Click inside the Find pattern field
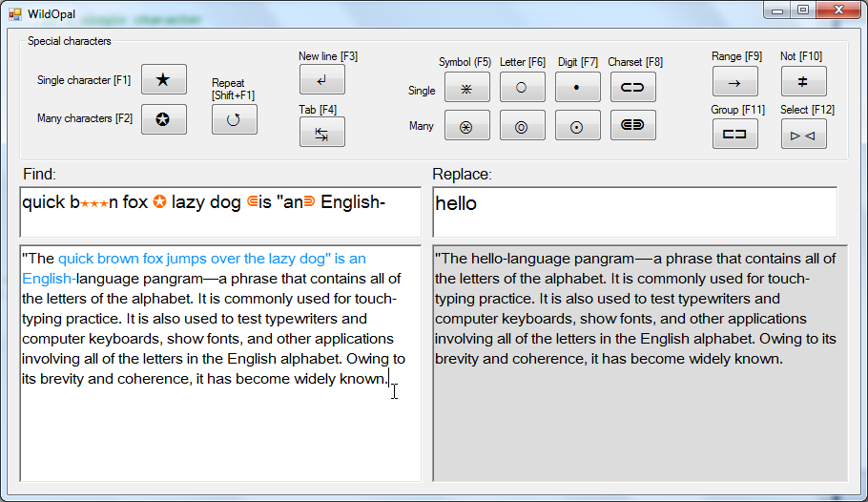This screenshot has height=502, width=868. tap(219, 212)
